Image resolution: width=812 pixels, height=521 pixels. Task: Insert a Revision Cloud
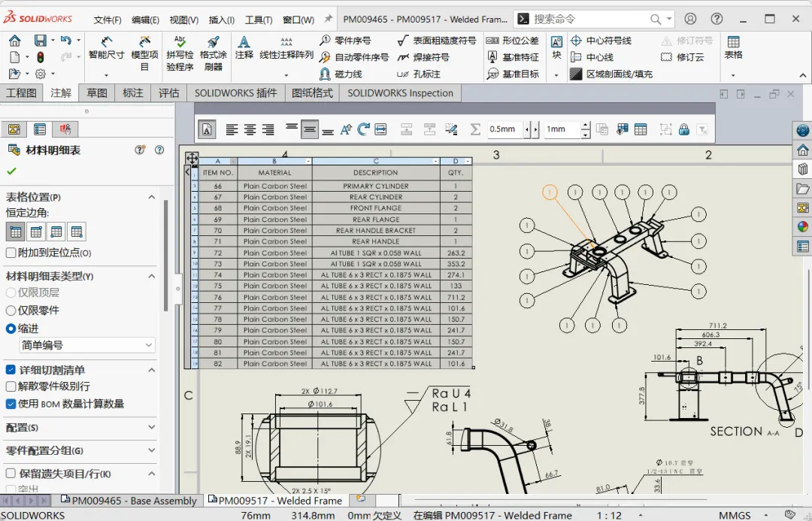683,57
